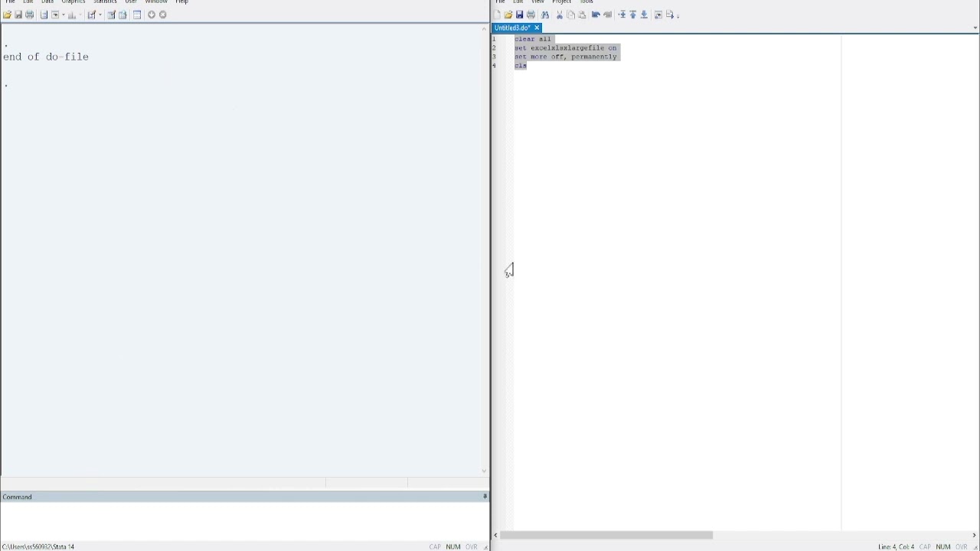
Task: Open a new Do-file Editor icon
Action: pos(91,15)
